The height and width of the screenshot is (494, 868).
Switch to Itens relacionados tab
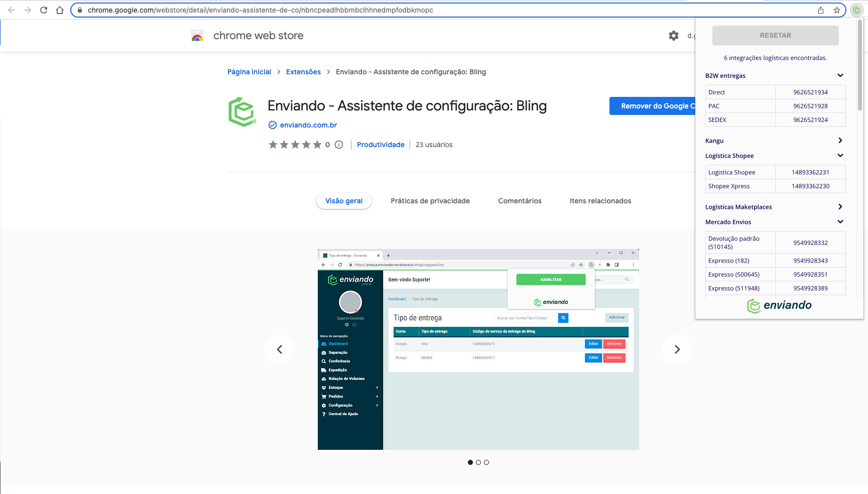coord(600,201)
